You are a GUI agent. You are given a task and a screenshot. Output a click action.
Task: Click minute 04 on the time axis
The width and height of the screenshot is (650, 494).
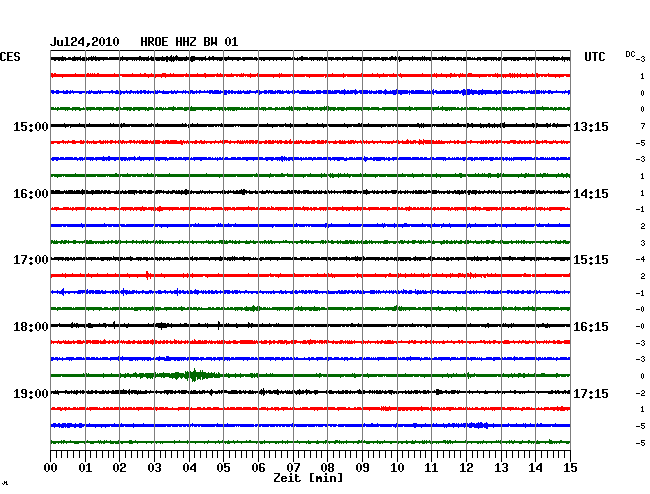tap(189, 468)
